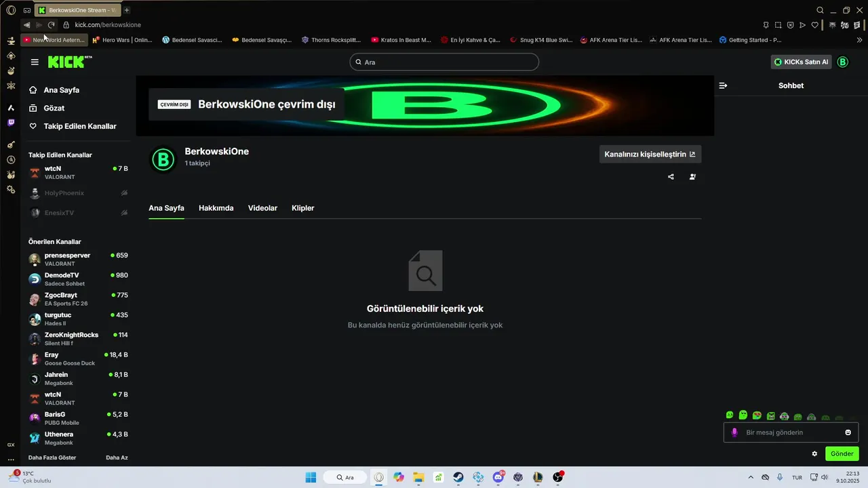Open prensesperver recommended channel

click(78, 259)
